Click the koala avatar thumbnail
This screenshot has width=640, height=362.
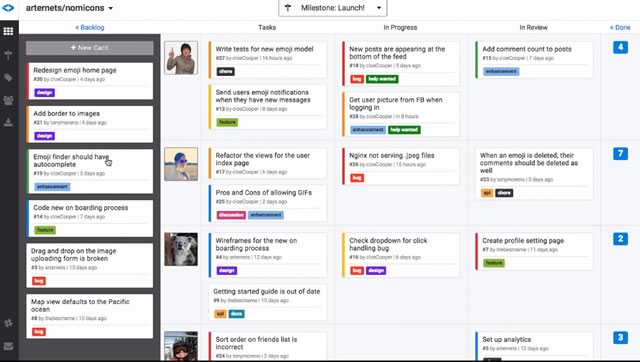181,249
